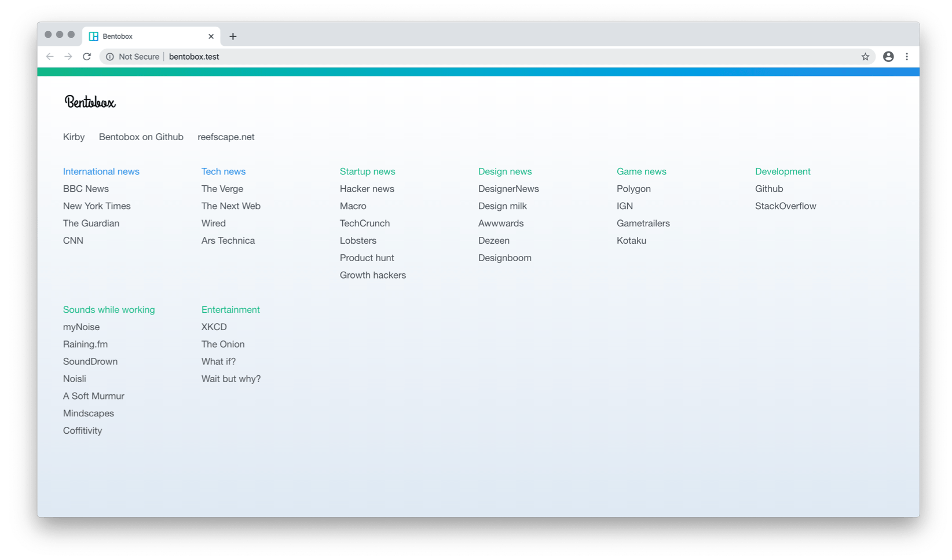952x560 pixels.
Task: Open What if? link
Action: (x=218, y=362)
